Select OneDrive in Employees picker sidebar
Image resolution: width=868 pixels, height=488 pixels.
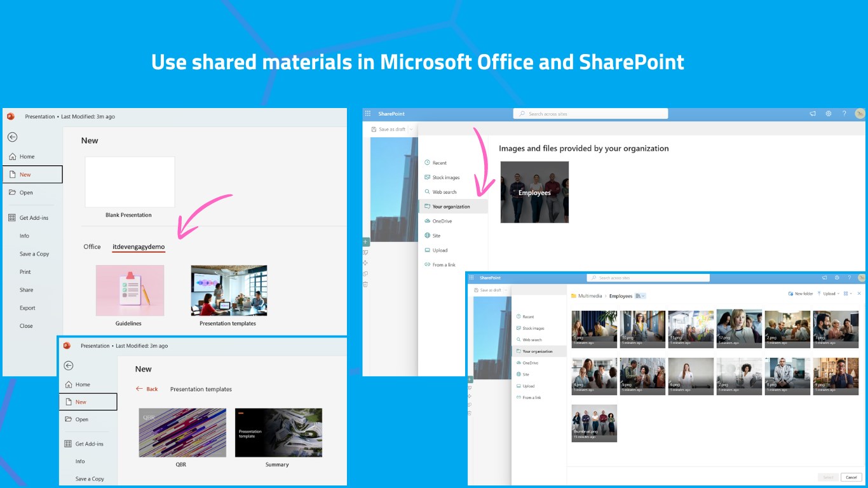click(x=527, y=363)
